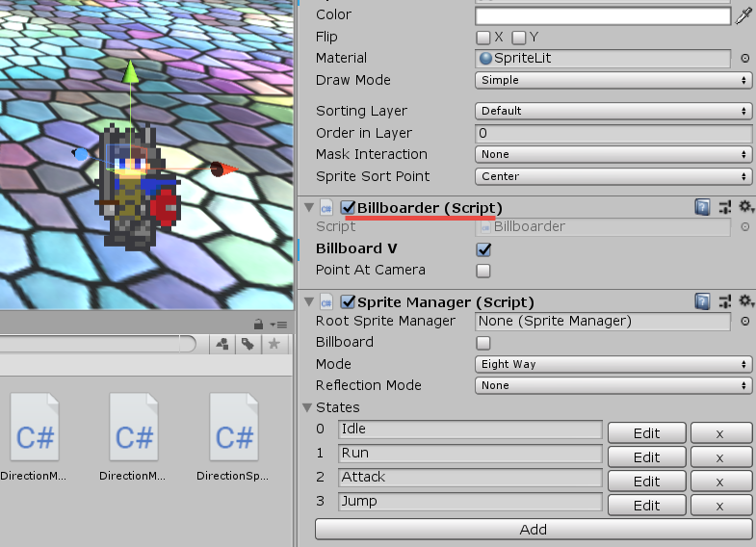The width and height of the screenshot is (756, 547).
Task: Toggle the Project panel lock icon
Action: click(x=258, y=324)
